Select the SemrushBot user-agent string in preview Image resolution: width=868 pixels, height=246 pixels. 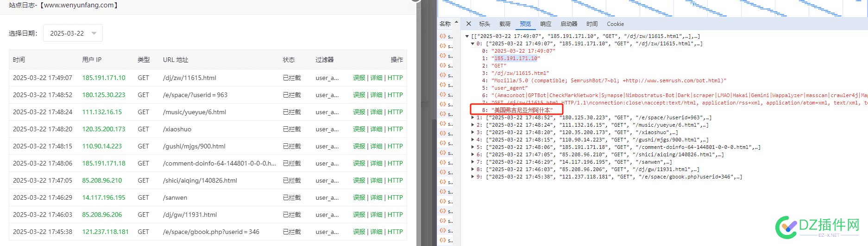coord(609,80)
